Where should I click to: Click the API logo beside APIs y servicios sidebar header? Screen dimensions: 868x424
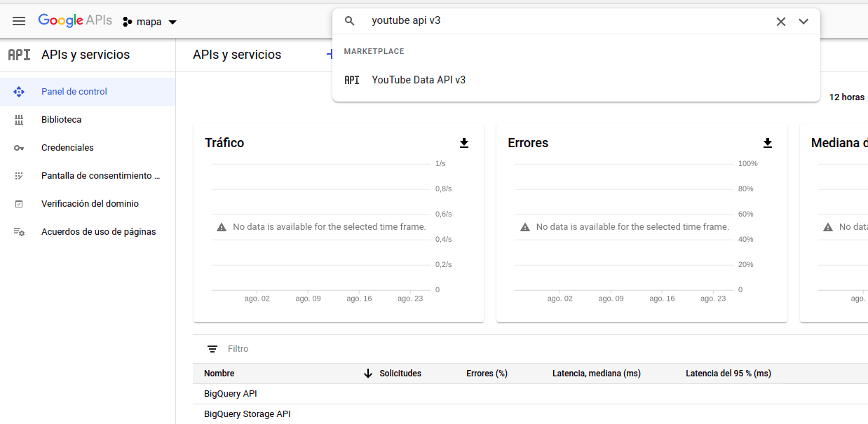tap(19, 55)
